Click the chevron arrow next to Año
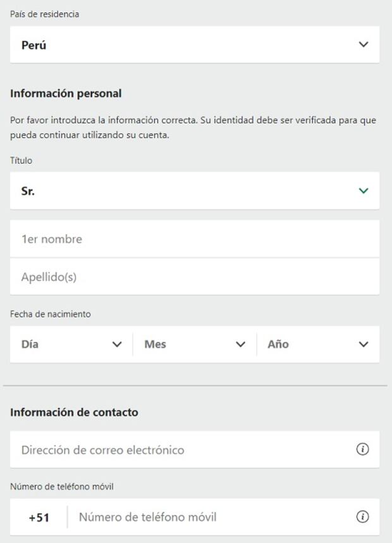The width and height of the screenshot is (392, 543). (363, 344)
